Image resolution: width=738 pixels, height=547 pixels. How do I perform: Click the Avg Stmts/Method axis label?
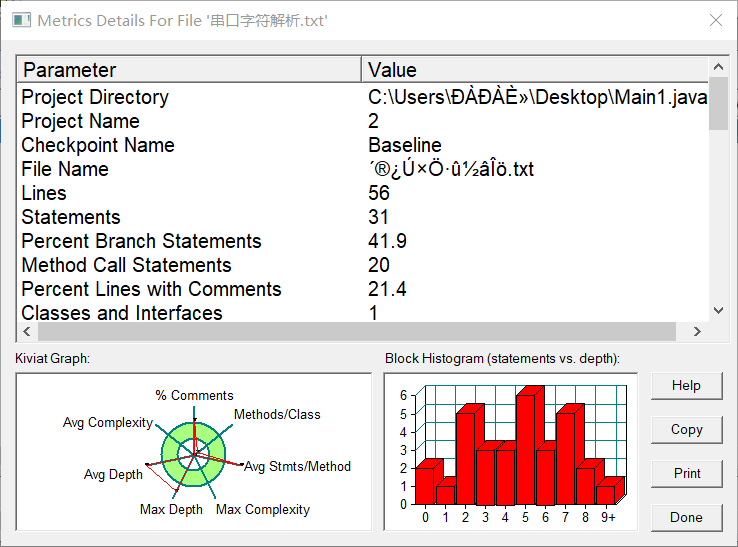tap(297, 467)
